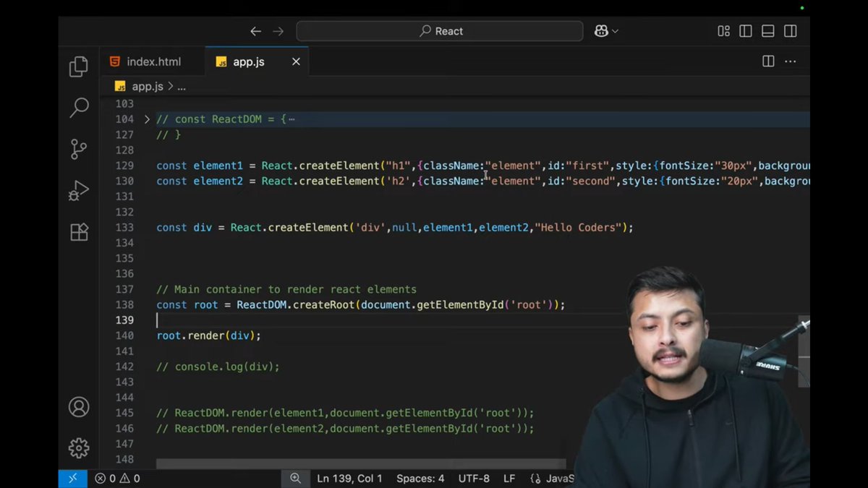Expand the breadcrumb ellipsis for app.js
868x488 pixels.
coord(182,86)
